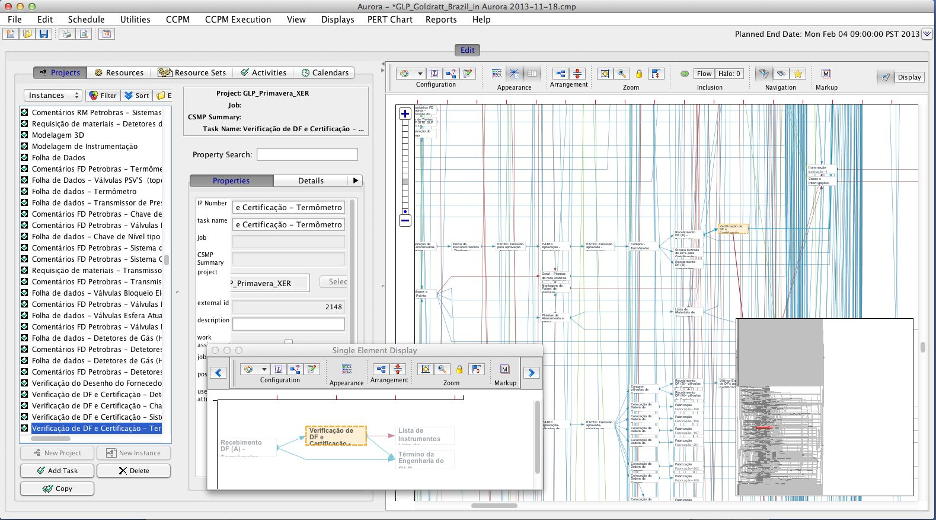
Task: Click the magnifier zoom icon in main toolbar
Action: [x=622, y=74]
